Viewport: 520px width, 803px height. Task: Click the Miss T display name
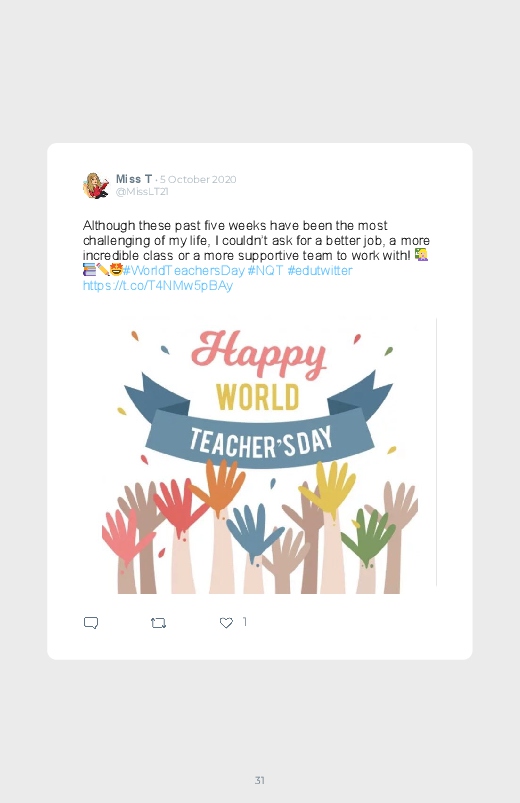134,179
